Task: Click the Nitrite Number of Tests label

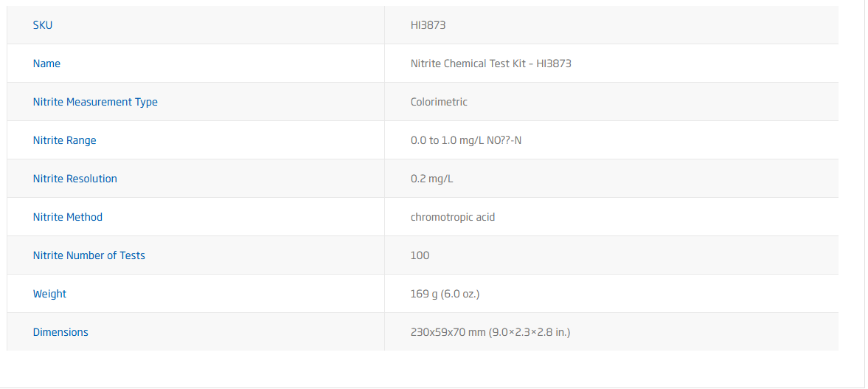Action: pyautogui.click(x=88, y=255)
